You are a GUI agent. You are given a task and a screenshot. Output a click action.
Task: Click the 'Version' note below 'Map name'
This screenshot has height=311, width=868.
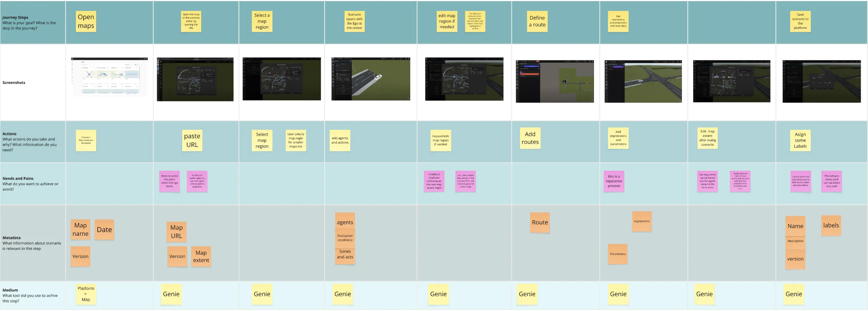81,256
